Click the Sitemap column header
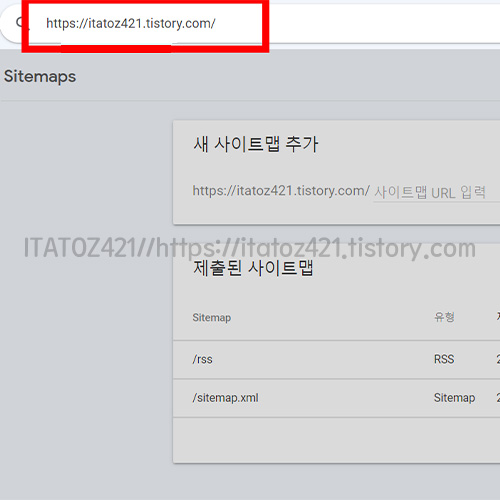 pyautogui.click(x=212, y=318)
